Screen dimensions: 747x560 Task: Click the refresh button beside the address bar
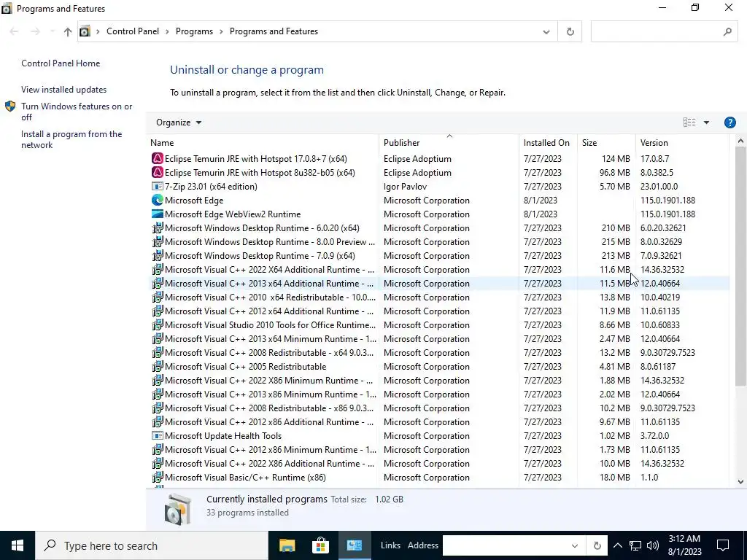[x=570, y=31]
